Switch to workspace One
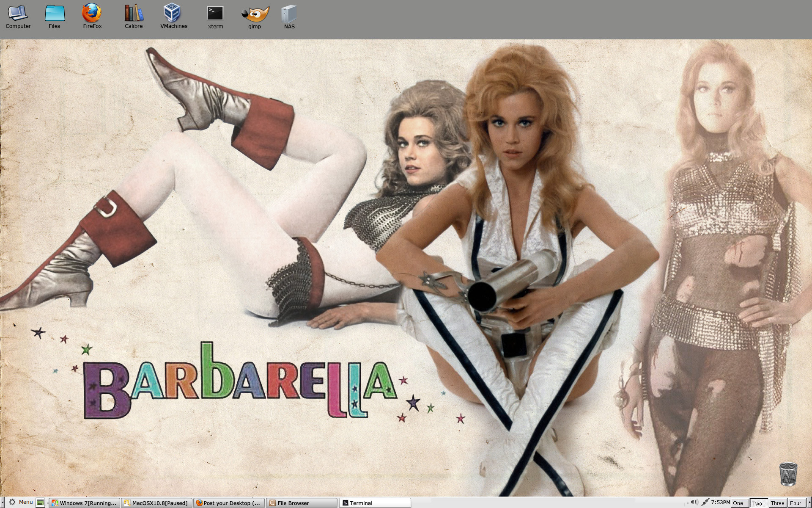The height and width of the screenshot is (508, 812). [740, 503]
